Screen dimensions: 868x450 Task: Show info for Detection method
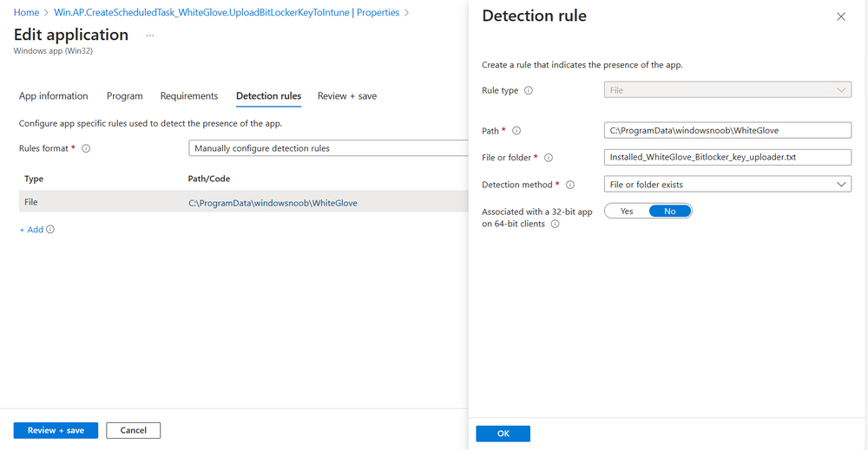570,185
